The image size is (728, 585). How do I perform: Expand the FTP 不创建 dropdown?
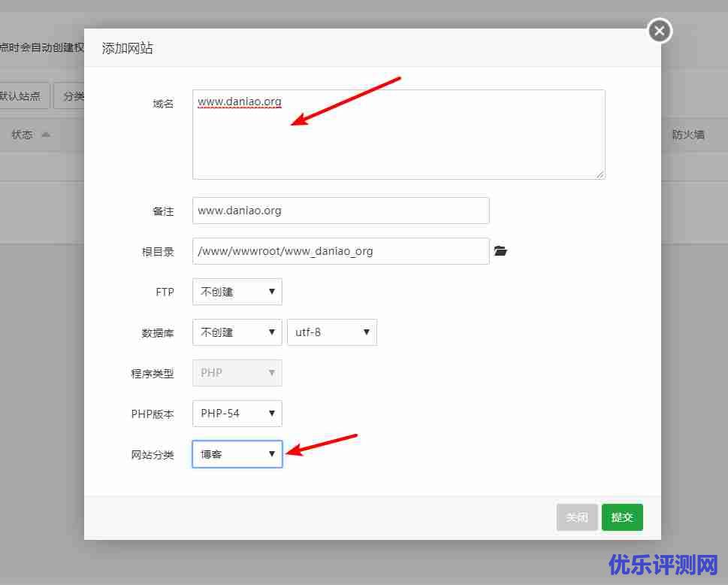[x=237, y=292]
